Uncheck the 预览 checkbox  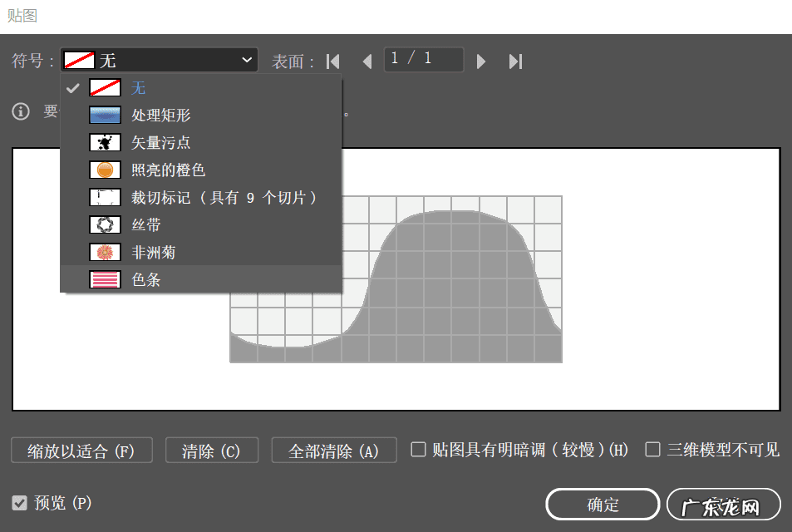pos(18,503)
